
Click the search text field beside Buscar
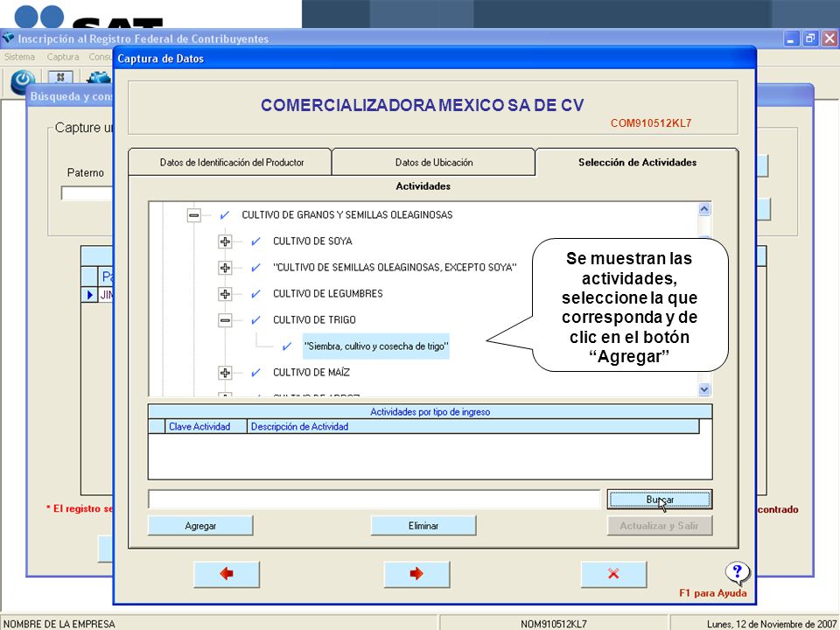(x=374, y=500)
